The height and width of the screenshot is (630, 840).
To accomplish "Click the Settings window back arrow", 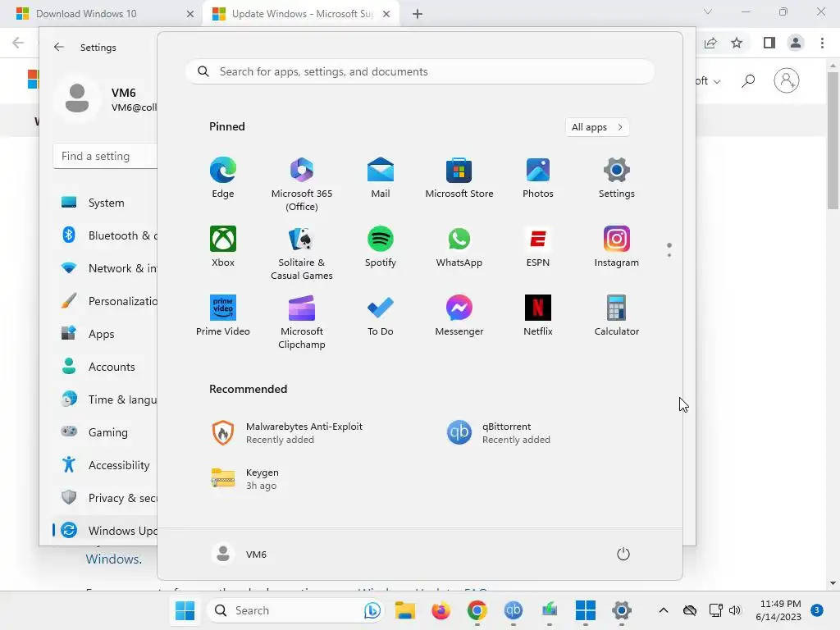I will pos(59,47).
